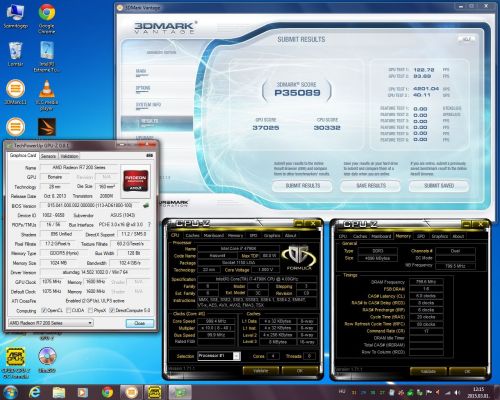Switch to 3DMark Vantage taskbar button
The height and width of the screenshot is (400, 500).
tap(131, 392)
